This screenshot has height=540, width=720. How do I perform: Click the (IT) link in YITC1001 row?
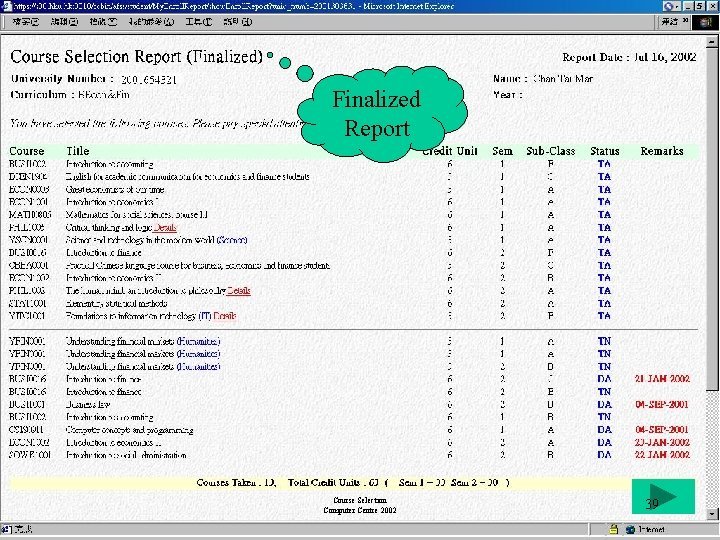pyautogui.click(x=205, y=316)
